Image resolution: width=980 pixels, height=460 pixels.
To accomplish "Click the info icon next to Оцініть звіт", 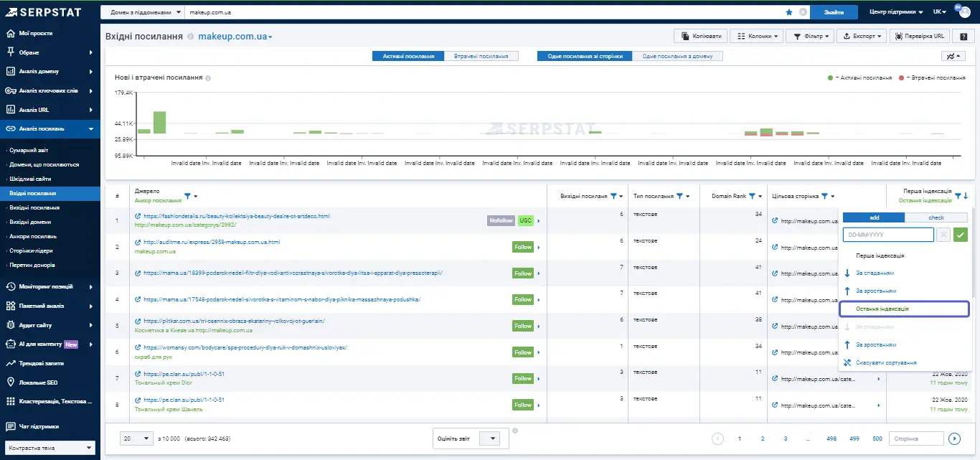I will pos(515,431).
